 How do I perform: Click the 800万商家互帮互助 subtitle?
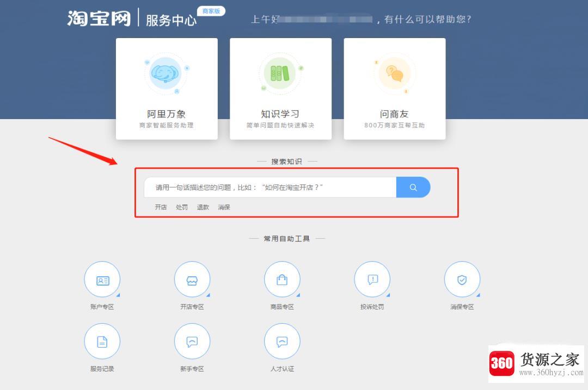(395, 125)
